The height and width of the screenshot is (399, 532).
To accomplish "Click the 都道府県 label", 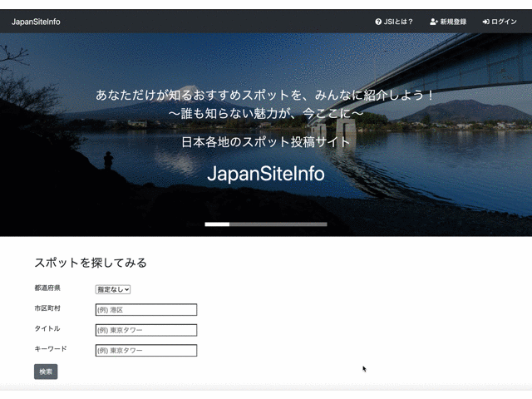I will [x=47, y=288].
